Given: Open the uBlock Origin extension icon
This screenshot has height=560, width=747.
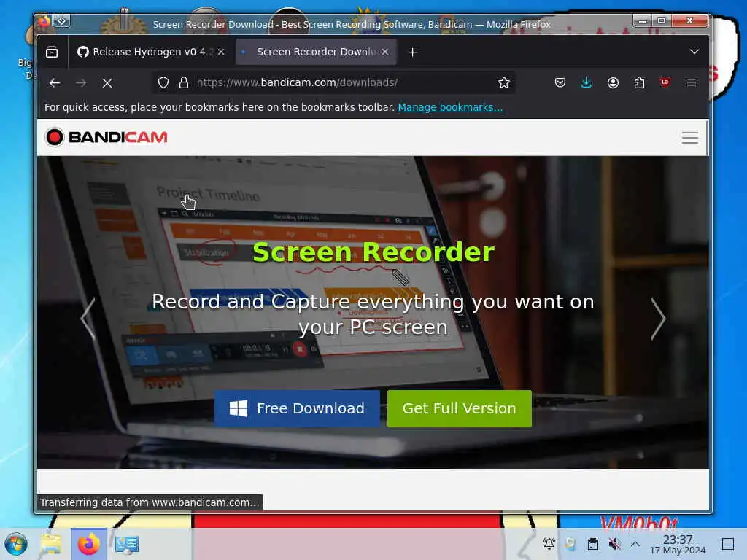Looking at the screenshot, I should [x=665, y=82].
